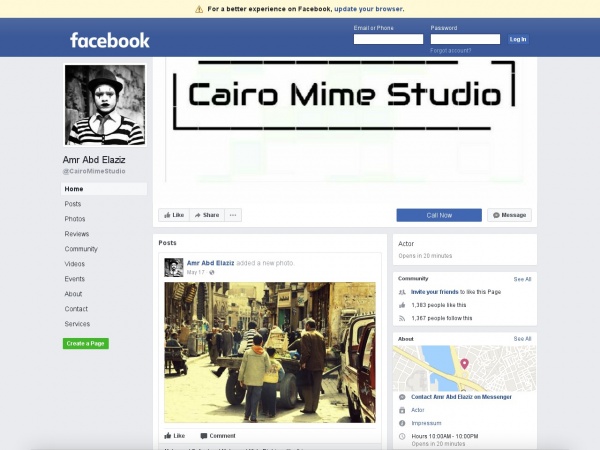This screenshot has height=450, width=600.
Task: Click the RSS icon by people follow this
Action: pos(402,318)
